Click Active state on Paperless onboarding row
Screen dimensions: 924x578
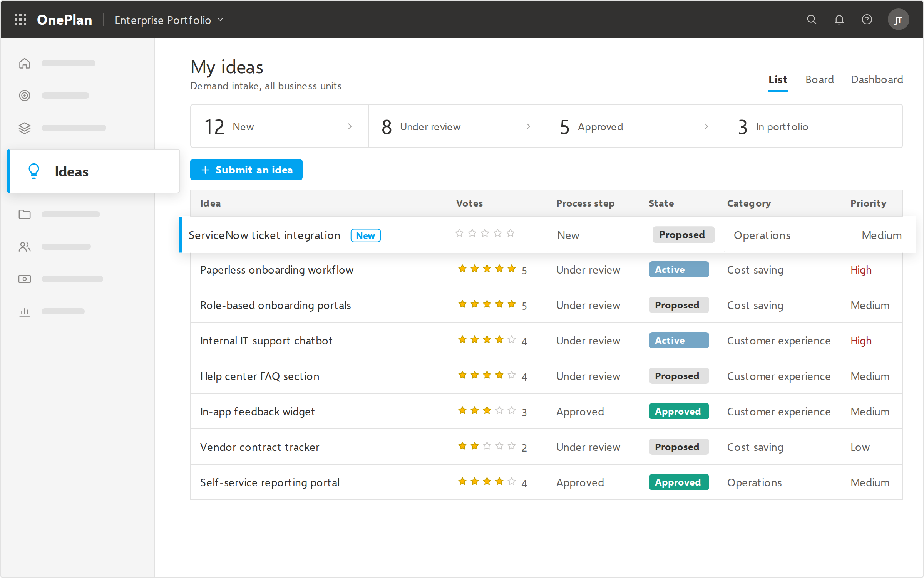679,269
